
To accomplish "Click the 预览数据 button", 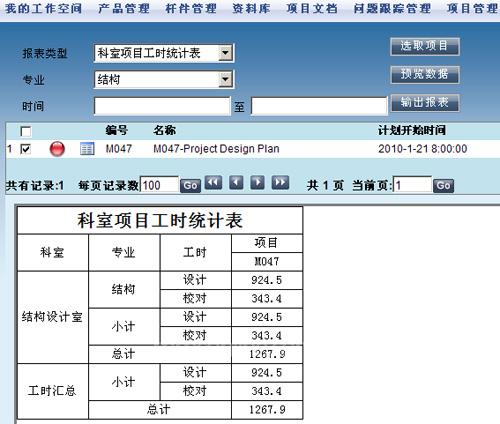I will 425,75.
